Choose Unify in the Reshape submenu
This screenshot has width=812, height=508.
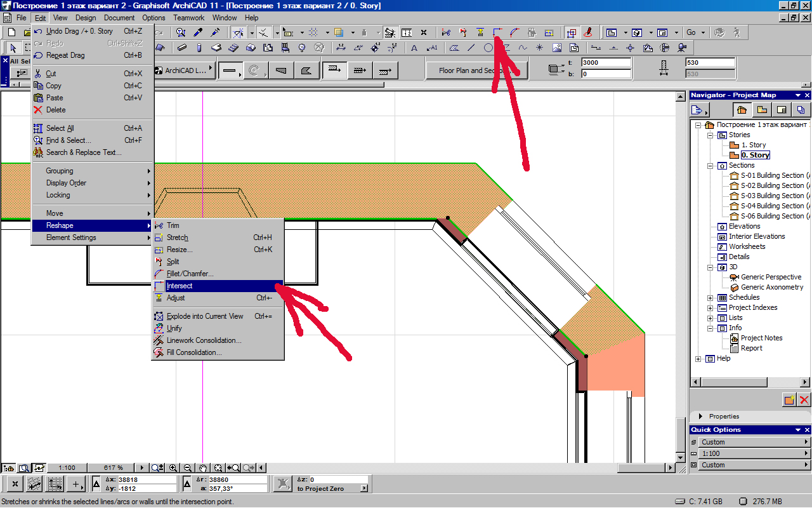[217, 328]
